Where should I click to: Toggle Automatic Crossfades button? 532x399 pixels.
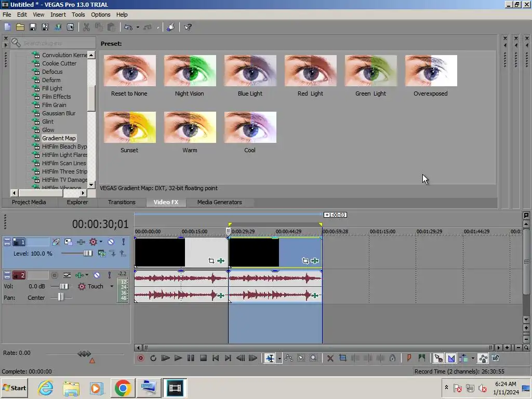point(451,358)
